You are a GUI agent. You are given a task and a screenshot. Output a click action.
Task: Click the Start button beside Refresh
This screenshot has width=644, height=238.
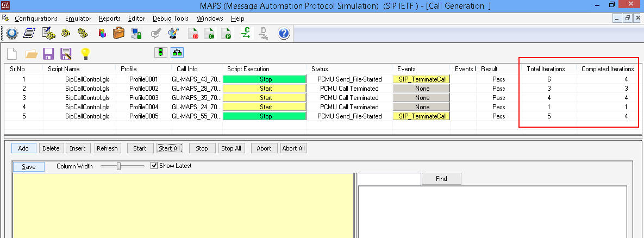[x=140, y=148]
